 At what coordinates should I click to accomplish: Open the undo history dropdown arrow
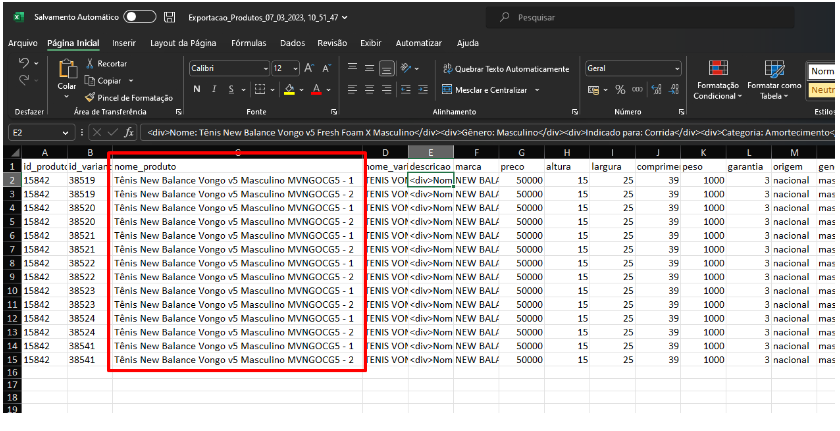pyautogui.click(x=36, y=64)
